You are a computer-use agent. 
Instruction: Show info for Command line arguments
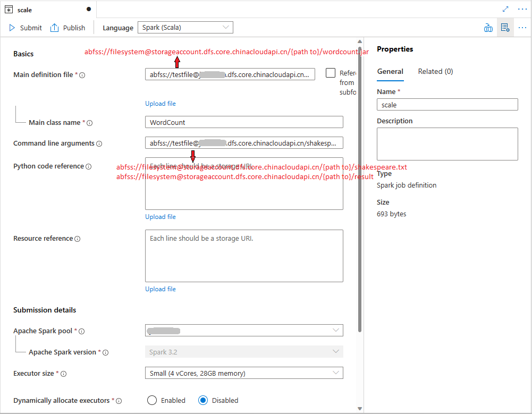point(99,143)
